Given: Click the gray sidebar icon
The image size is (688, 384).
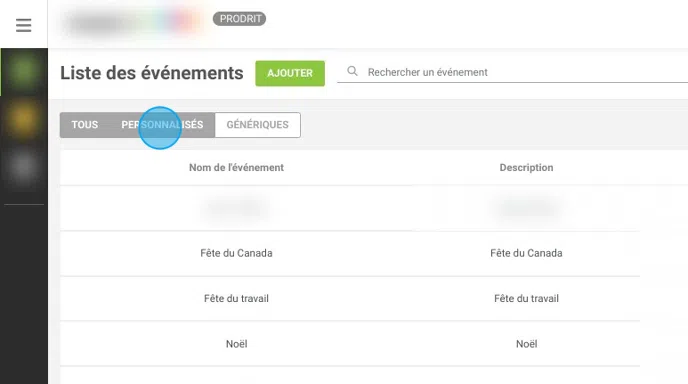Looking at the screenshot, I should 24,167.
